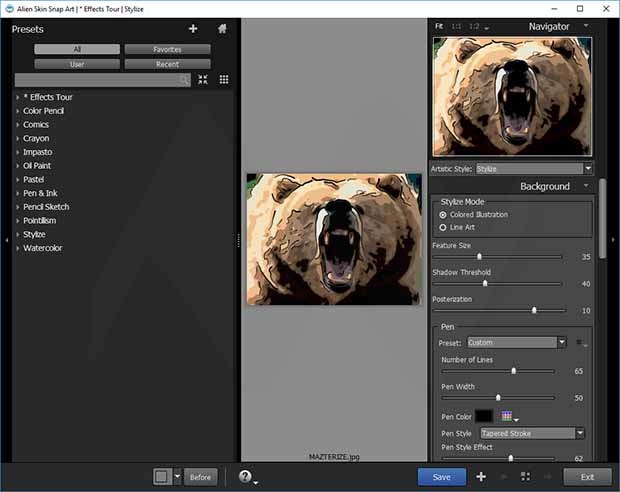
Task: Show User presets tab
Action: pyautogui.click(x=77, y=64)
